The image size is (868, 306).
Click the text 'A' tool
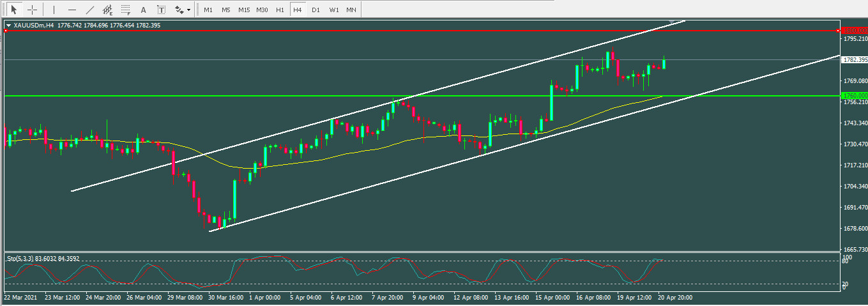point(143,10)
